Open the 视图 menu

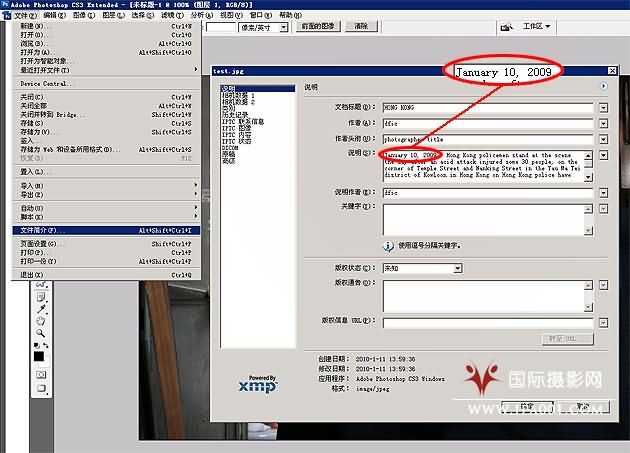point(231,15)
